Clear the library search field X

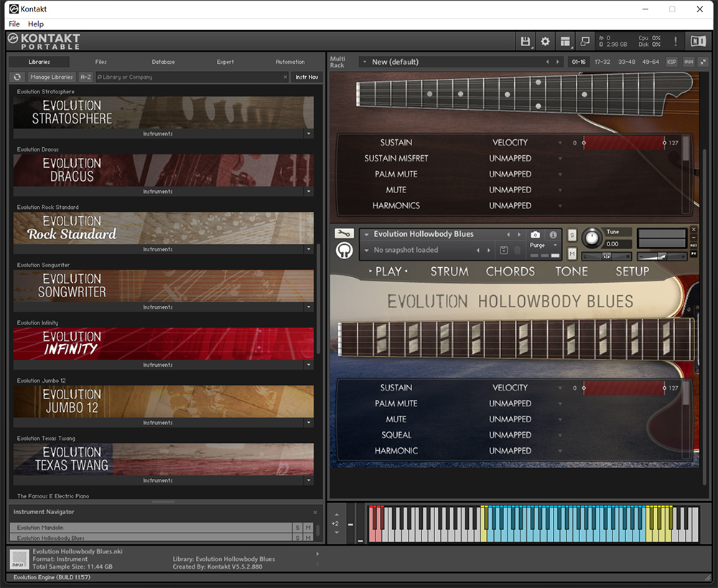point(285,77)
